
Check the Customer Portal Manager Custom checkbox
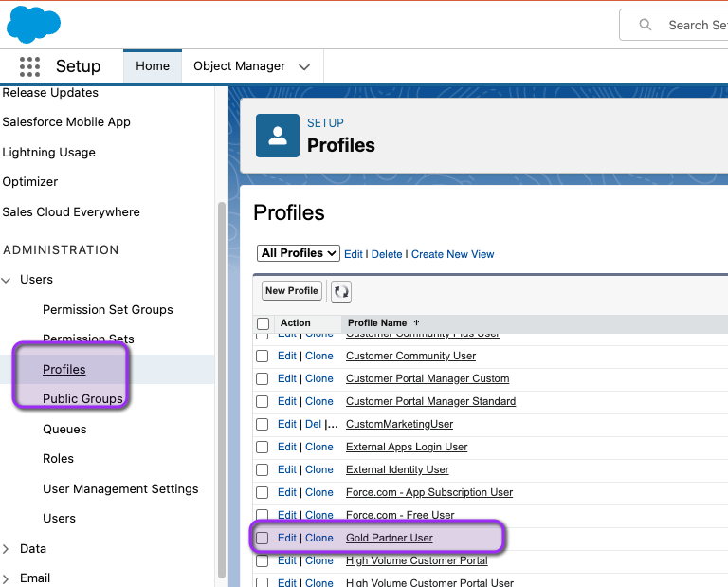coord(263,379)
